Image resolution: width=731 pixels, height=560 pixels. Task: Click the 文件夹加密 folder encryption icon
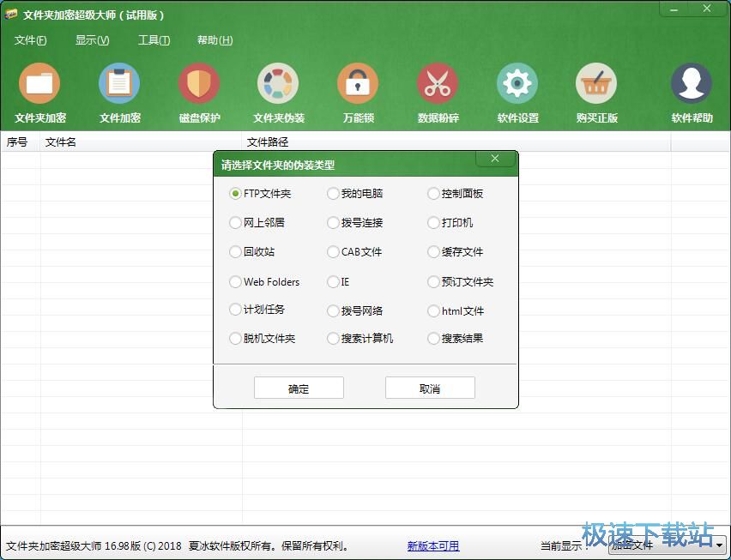click(x=39, y=85)
